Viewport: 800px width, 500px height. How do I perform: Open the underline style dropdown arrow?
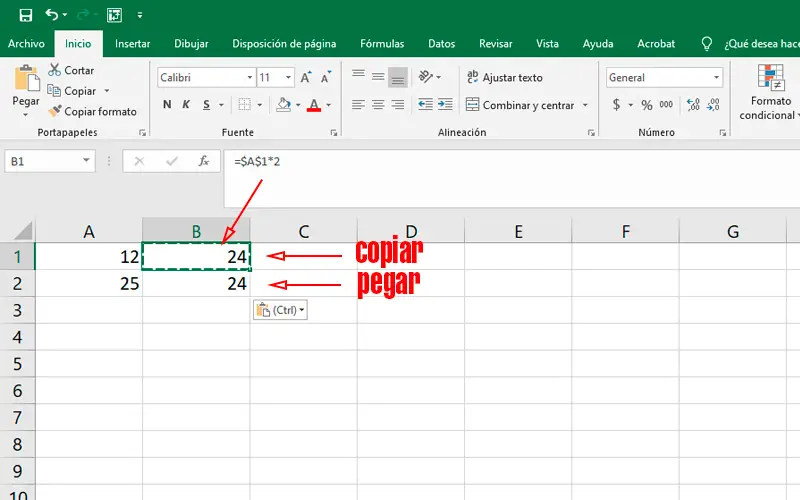click(x=221, y=105)
